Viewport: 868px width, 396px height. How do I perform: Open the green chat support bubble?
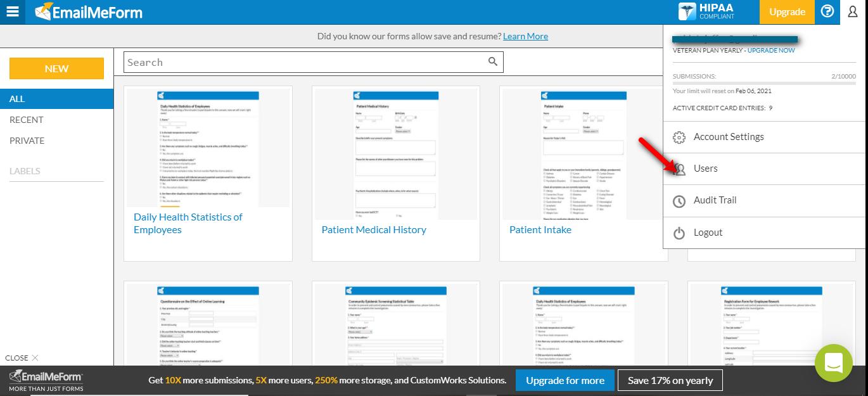tap(834, 363)
